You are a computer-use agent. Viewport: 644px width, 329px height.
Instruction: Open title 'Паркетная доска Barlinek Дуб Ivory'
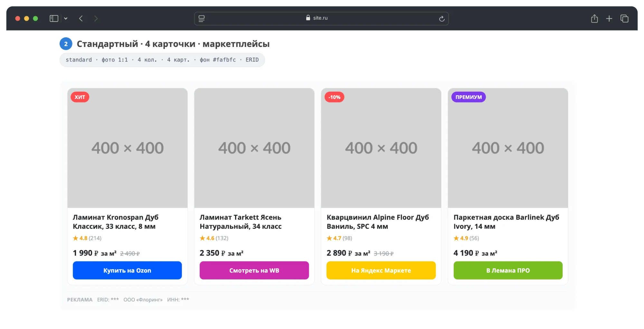pos(506,222)
